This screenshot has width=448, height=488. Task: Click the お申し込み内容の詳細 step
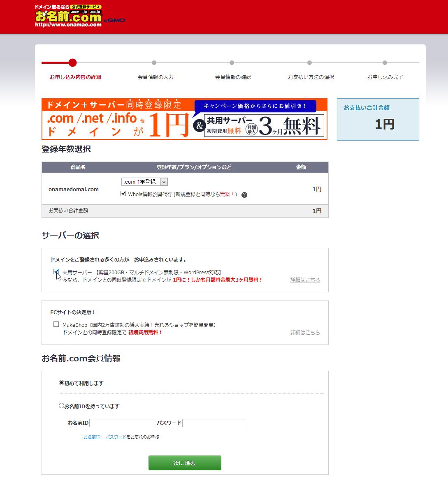pyautogui.click(x=75, y=77)
